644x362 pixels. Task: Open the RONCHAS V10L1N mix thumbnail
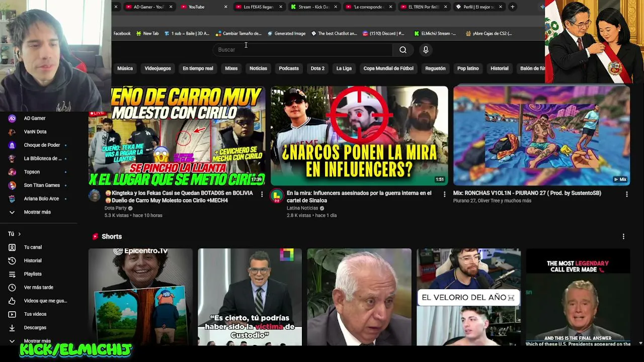pyautogui.click(x=541, y=136)
